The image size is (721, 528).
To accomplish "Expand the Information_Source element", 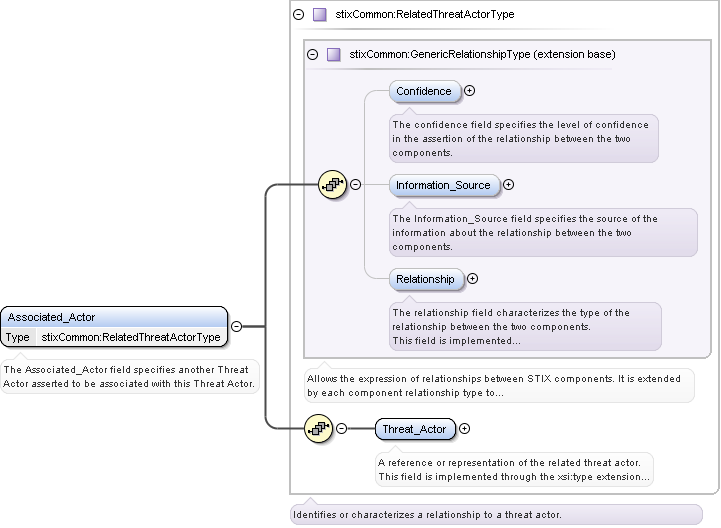I will pos(508,185).
